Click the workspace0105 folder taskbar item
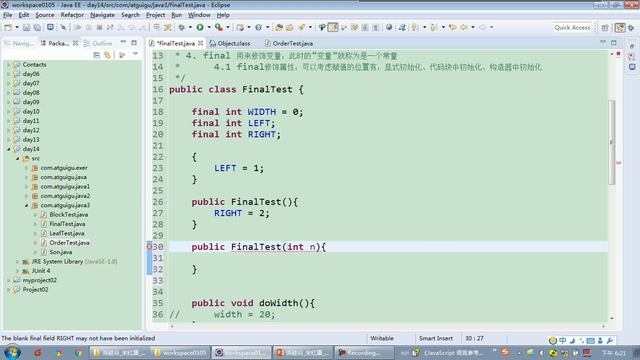 point(180,353)
